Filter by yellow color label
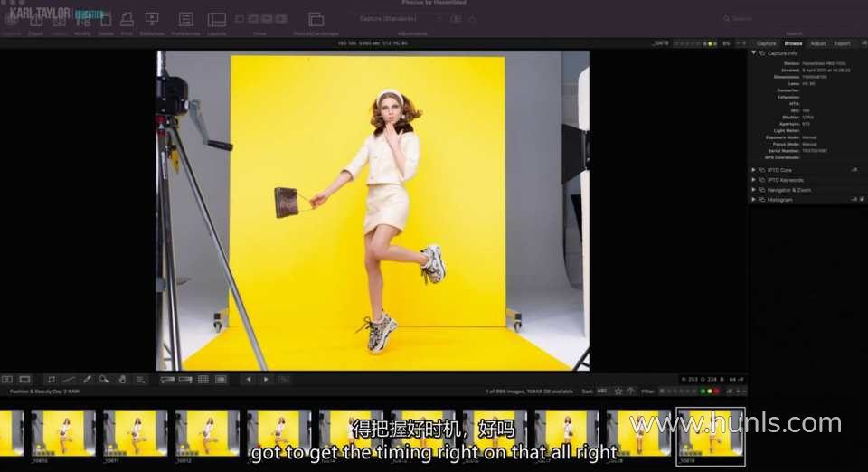The height and width of the screenshot is (472, 868). 710,392
